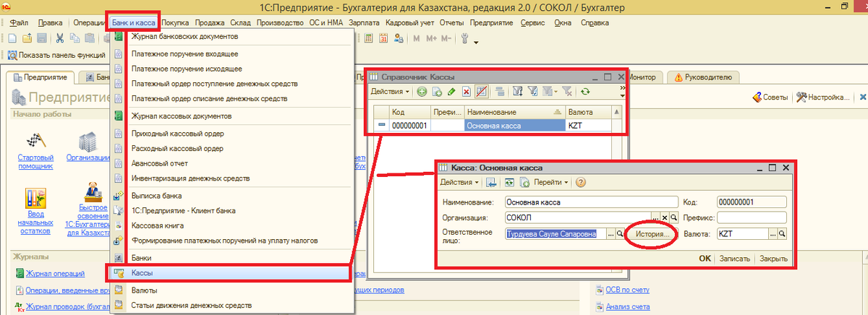The image size is (868, 315).
Task: Open the Файл menu
Action: pyautogui.click(x=20, y=22)
